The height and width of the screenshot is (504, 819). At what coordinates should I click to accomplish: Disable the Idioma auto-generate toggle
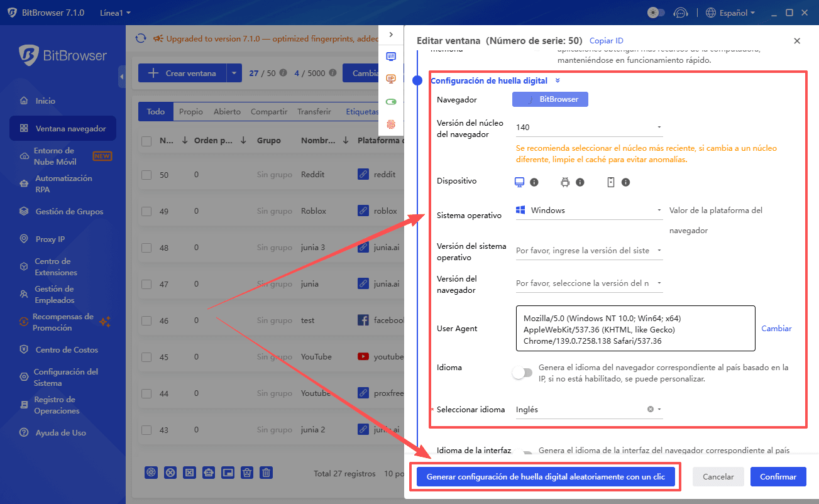tap(522, 373)
